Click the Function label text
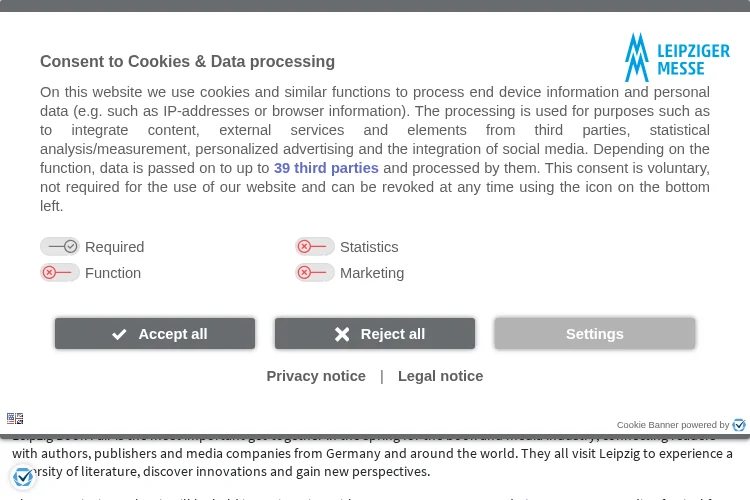This screenshot has width=750, height=500. click(113, 273)
